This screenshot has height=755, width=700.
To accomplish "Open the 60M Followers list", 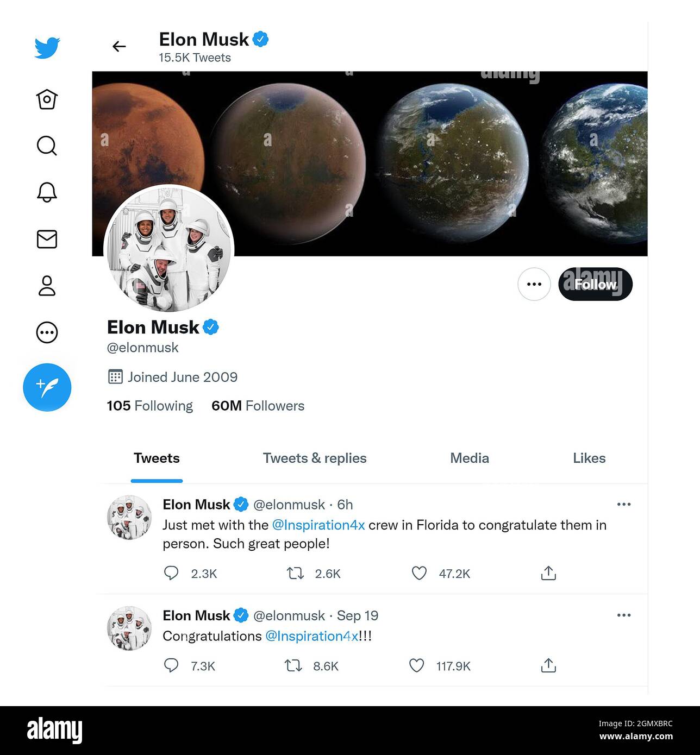I will coord(258,406).
